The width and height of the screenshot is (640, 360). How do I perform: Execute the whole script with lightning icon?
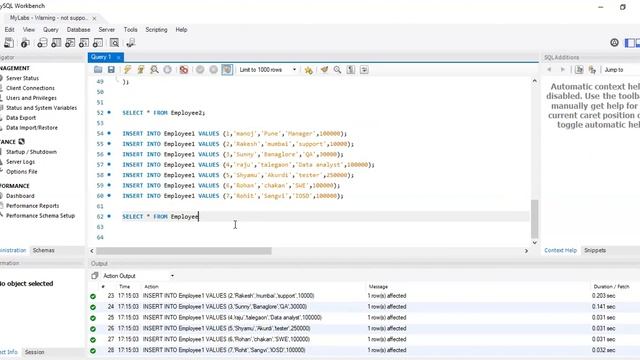127,70
